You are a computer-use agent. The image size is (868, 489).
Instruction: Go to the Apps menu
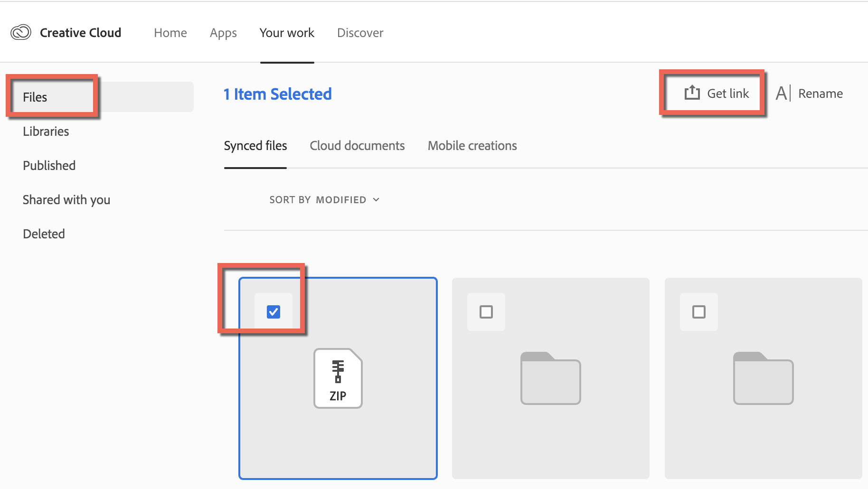223,33
